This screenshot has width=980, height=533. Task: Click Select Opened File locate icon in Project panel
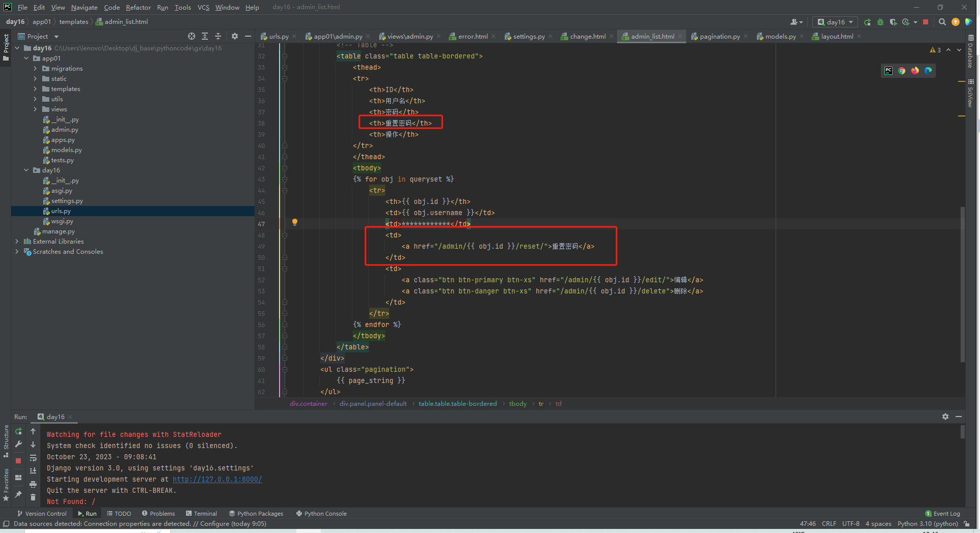coord(192,36)
